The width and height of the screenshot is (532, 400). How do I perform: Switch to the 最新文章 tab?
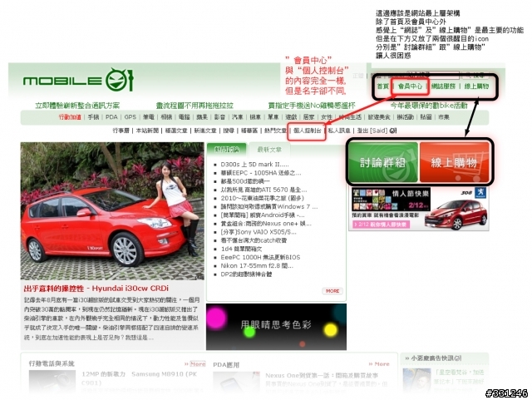pyautogui.click(x=269, y=150)
